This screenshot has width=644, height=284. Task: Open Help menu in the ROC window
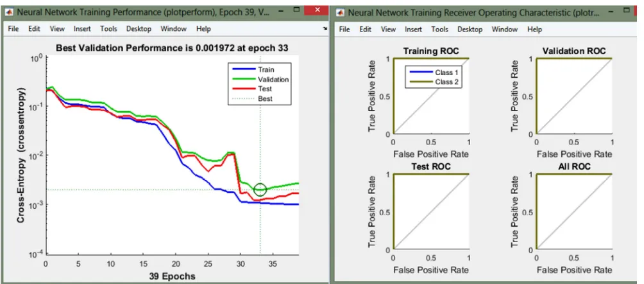[x=534, y=29]
